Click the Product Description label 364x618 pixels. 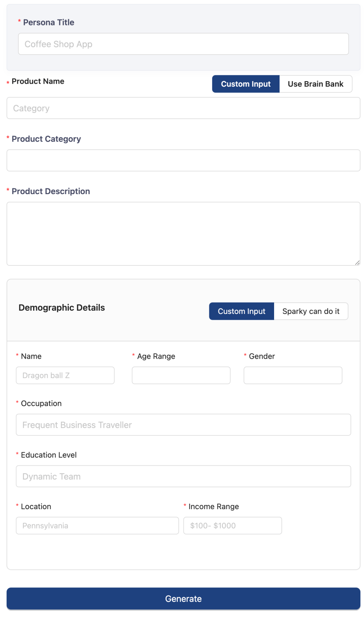click(51, 192)
